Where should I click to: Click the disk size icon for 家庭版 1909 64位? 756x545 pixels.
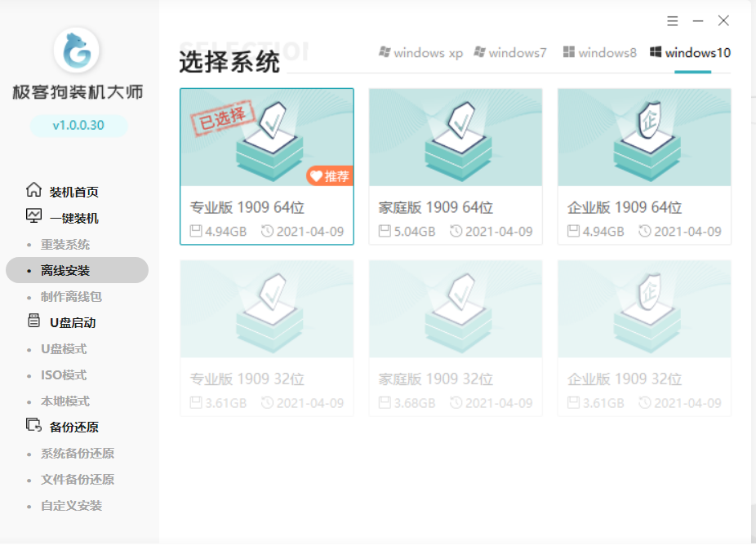tap(385, 232)
